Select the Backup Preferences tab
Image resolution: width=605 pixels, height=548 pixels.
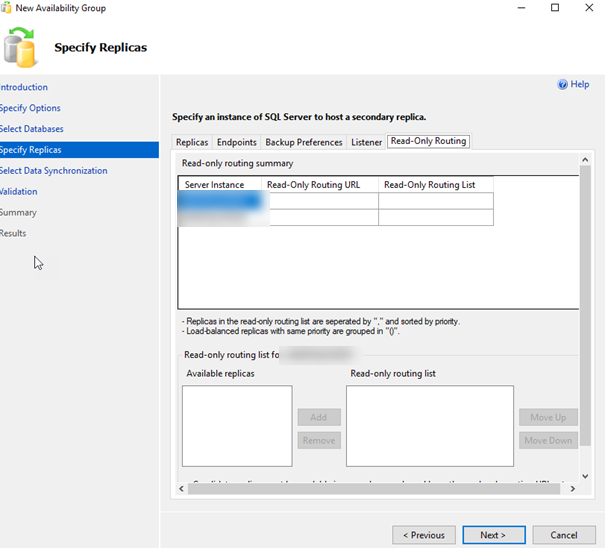[304, 142]
